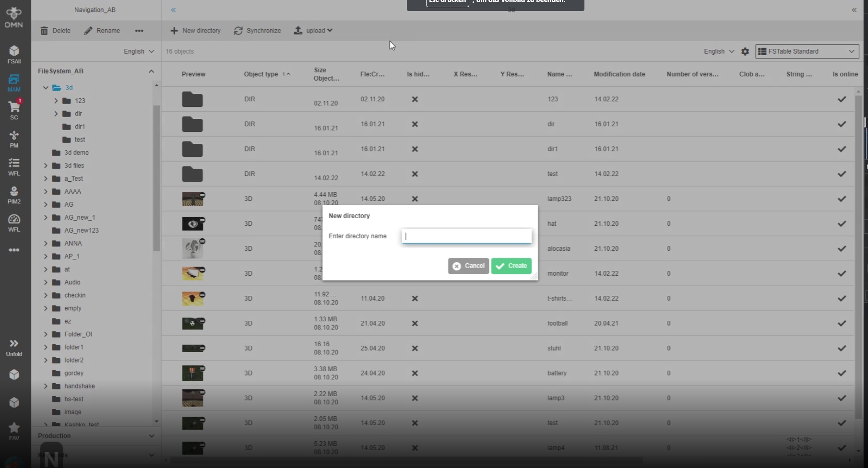Click the Create button in dialog

point(511,266)
